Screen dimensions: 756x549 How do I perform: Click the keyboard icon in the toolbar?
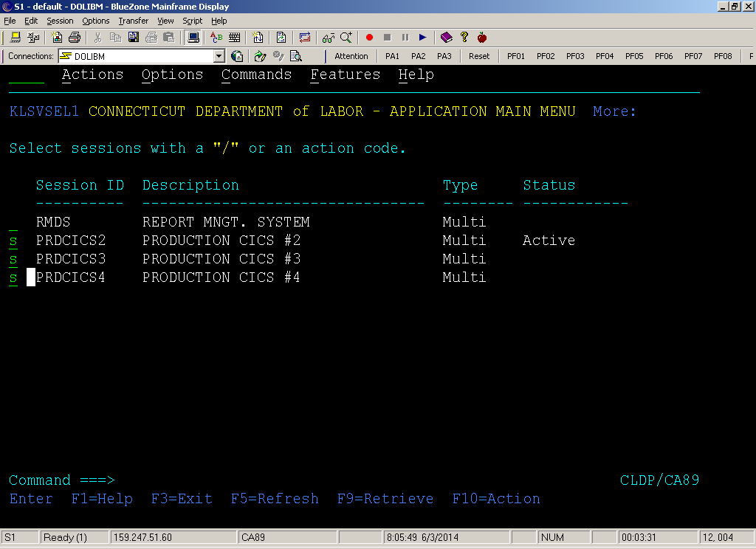(235, 37)
